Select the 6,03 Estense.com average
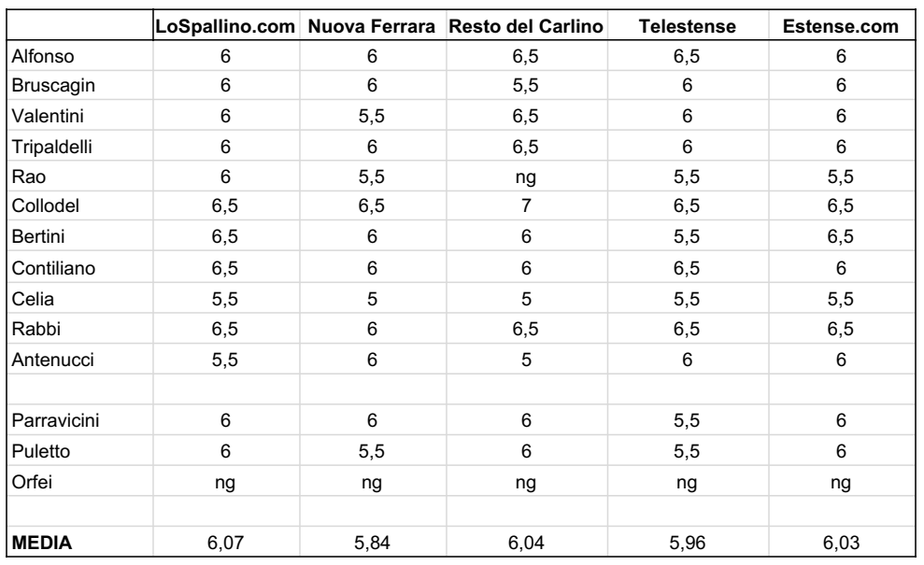 841,542
